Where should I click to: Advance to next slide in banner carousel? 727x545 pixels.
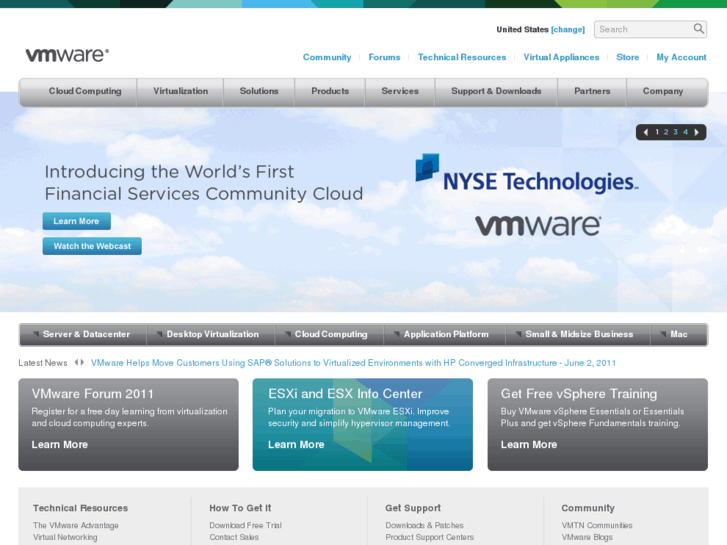(x=696, y=132)
